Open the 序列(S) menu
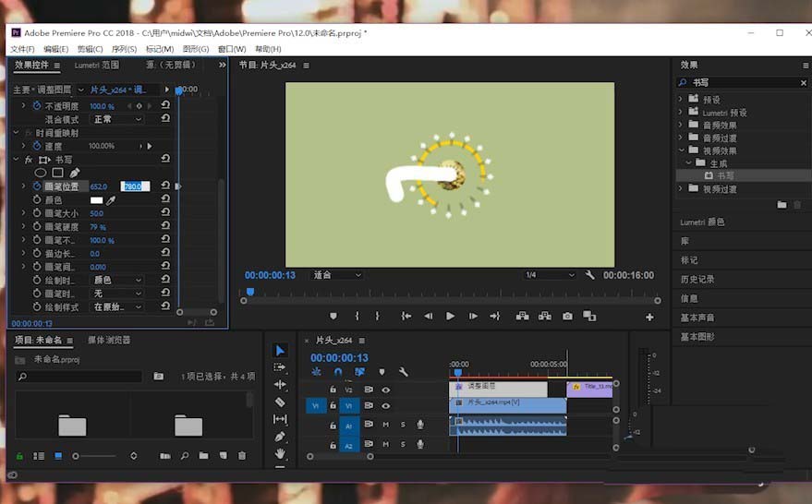 point(124,49)
